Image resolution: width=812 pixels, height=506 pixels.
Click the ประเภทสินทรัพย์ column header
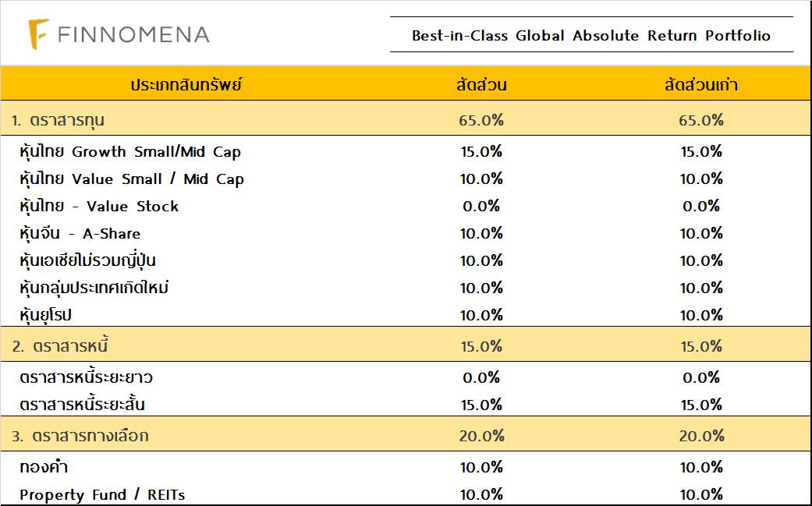tap(186, 85)
